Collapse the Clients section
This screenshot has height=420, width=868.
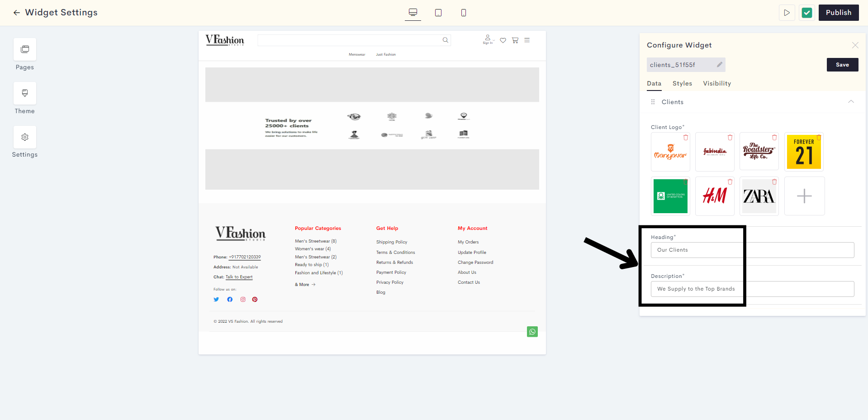(x=851, y=102)
